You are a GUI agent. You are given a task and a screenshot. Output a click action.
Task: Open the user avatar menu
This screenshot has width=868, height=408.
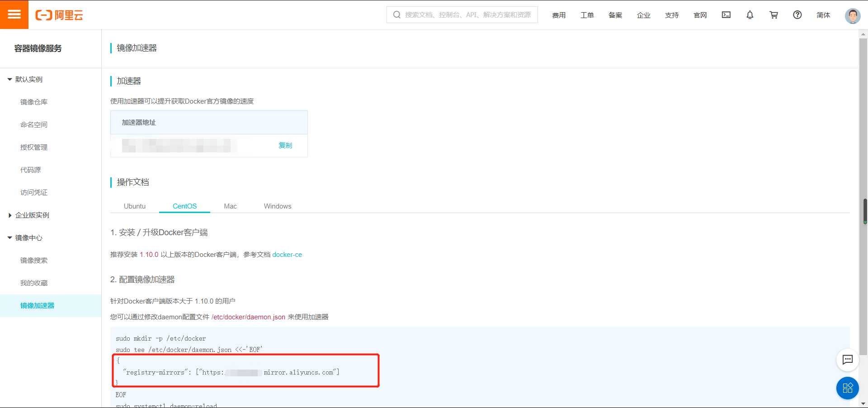point(853,16)
